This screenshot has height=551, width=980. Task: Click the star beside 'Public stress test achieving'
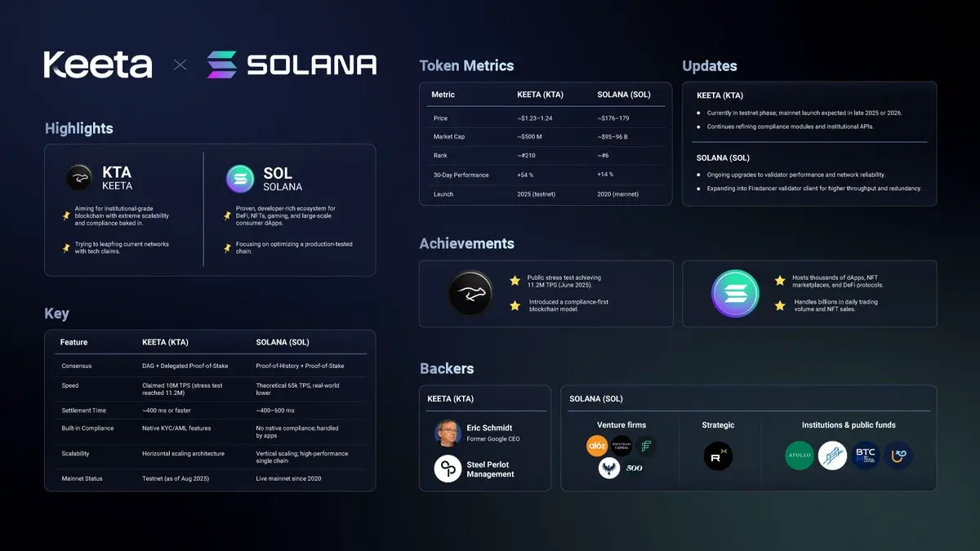click(x=514, y=281)
